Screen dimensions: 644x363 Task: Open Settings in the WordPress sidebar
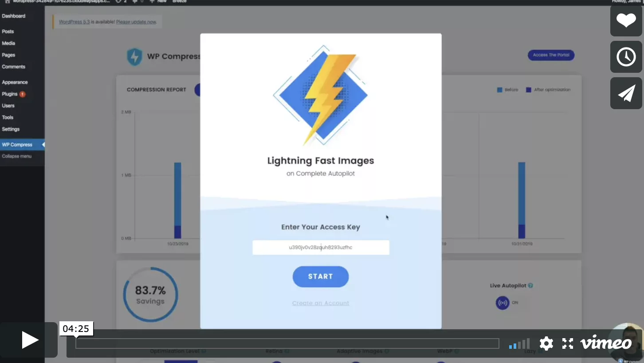point(11,129)
